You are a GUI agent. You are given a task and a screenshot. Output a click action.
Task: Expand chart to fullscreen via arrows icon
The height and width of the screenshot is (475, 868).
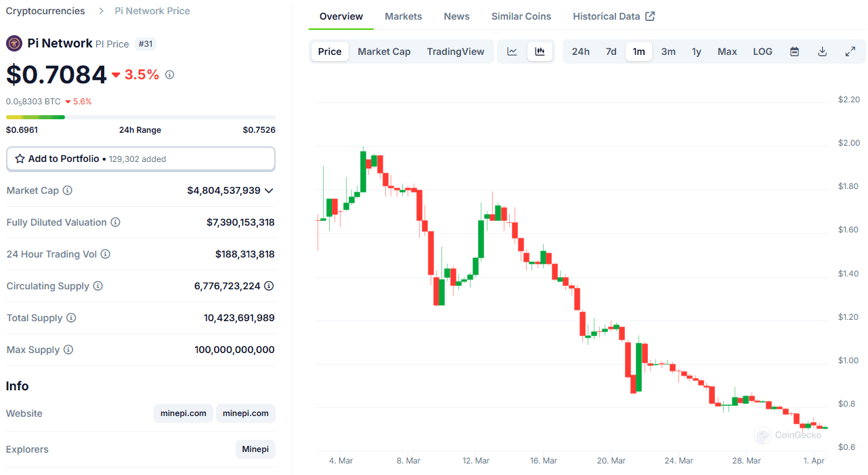850,51
